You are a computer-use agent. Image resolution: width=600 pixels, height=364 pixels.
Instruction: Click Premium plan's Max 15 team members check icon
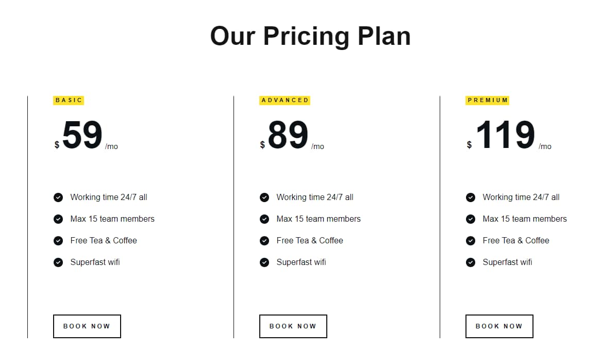pos(471,219)
